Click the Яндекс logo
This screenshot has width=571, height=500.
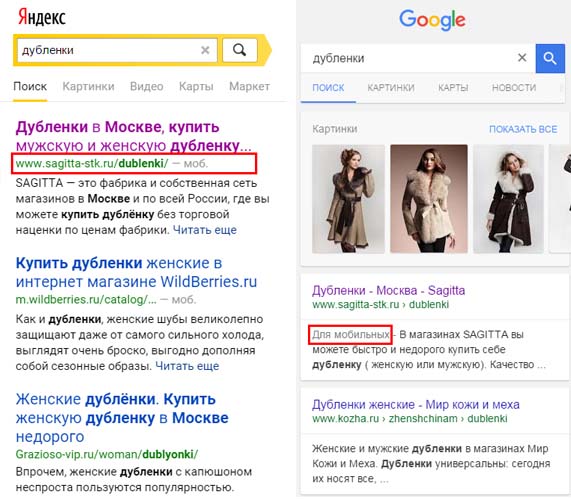[x=42, y=17]
